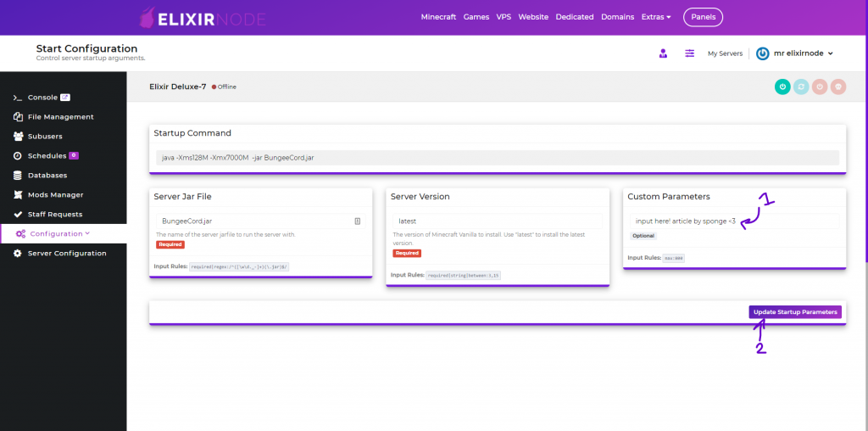Click the skull kill server icon
The width and height of the screenshot is (868, 431).
pos(838,87)
